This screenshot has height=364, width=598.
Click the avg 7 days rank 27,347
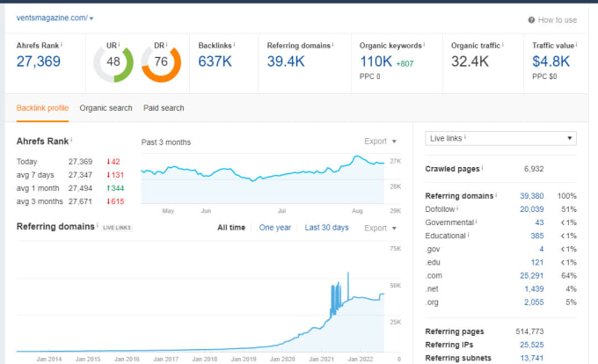(x=81, y=175)
